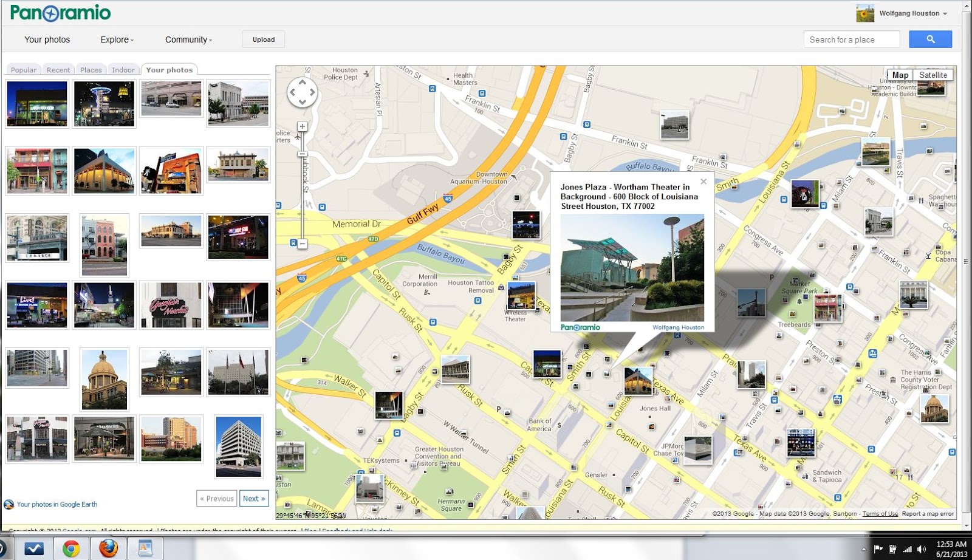
Task: Zoom out with the map minus button
Action: pos(302,244)
